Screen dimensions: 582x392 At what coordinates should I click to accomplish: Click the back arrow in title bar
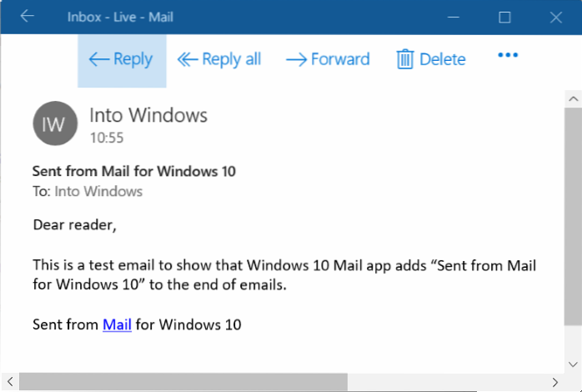27,17
